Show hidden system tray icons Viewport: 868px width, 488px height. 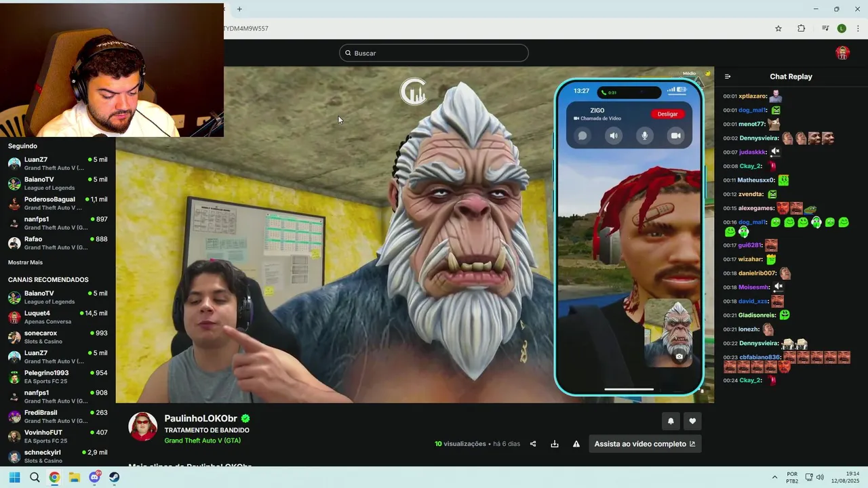click(x=774, y=477)
